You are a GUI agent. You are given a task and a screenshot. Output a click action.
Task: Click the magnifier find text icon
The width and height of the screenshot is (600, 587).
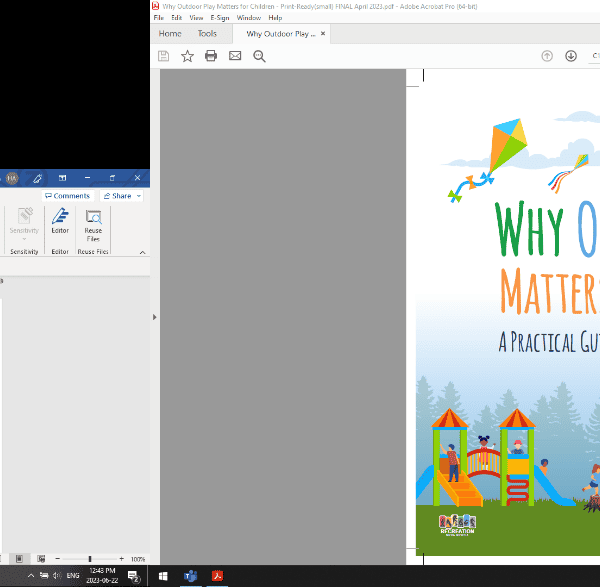(259, 56)
